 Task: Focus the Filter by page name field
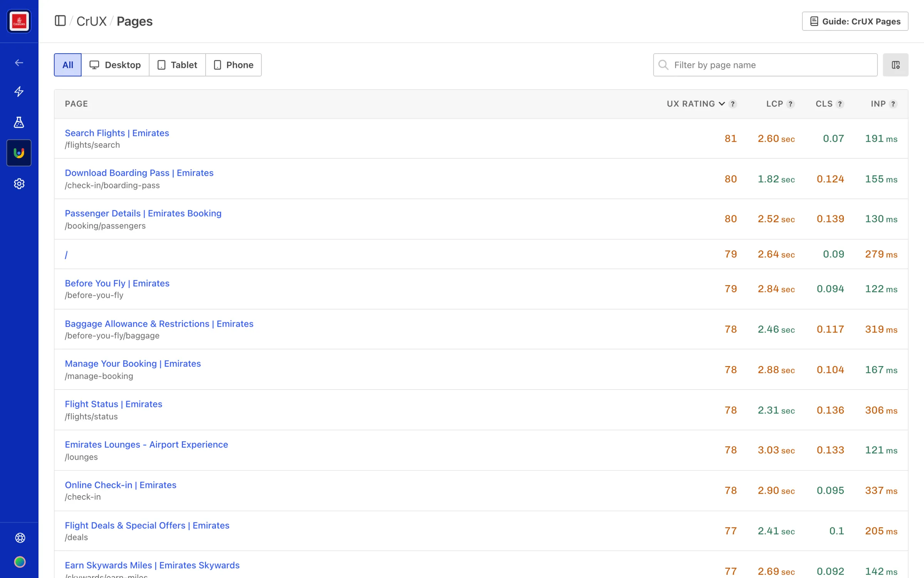pos(765,65)
